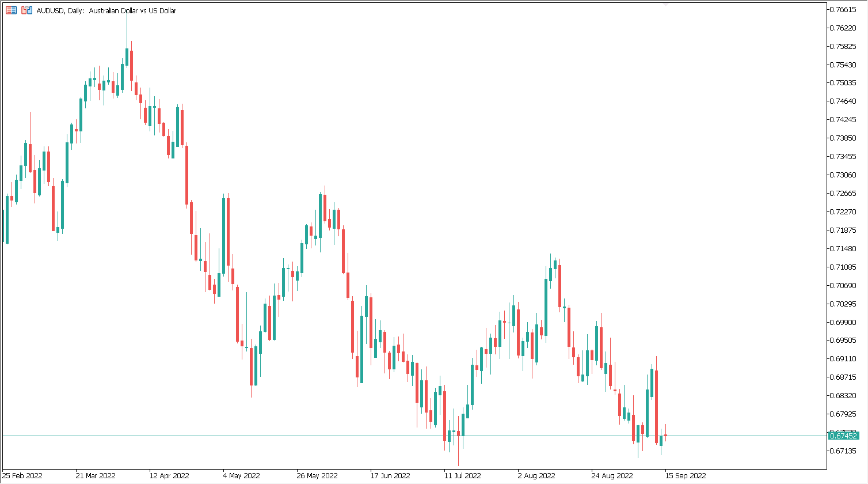
Task: Click the 0.73455 price axis label
Action: coord(844,157)
